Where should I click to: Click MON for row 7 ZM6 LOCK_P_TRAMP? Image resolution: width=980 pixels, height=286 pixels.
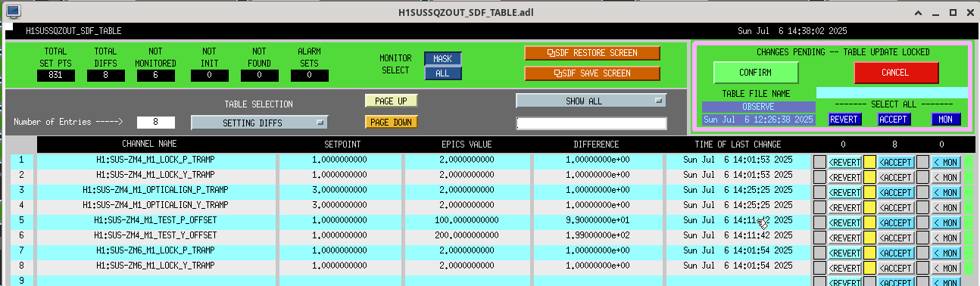[x=945, y=252]
